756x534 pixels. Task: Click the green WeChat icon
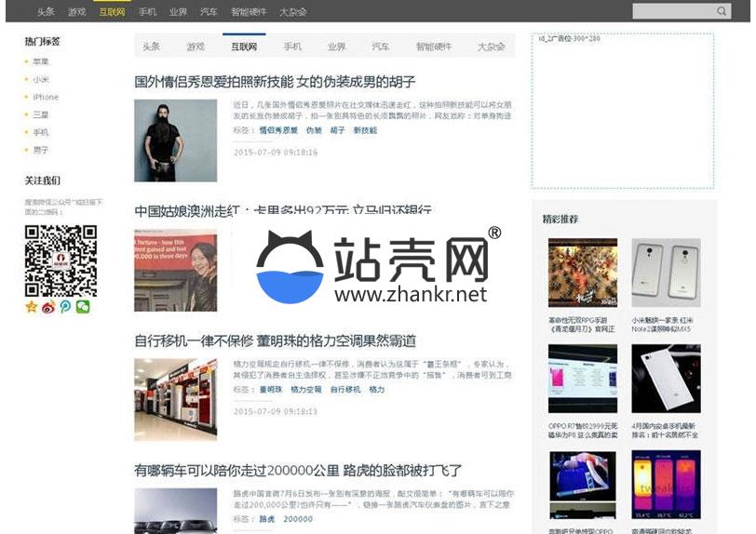pos(83,306)
